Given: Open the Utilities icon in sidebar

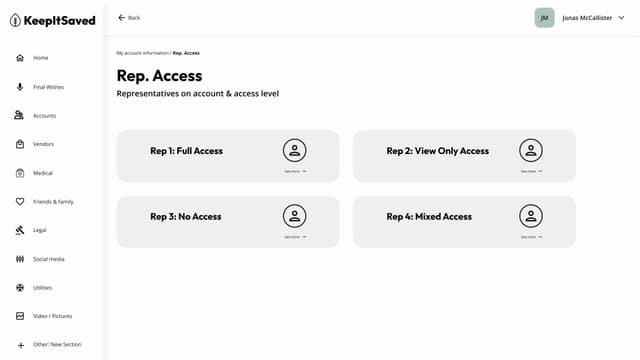Looking at the screenshot, I should click(x=20, y=288).
